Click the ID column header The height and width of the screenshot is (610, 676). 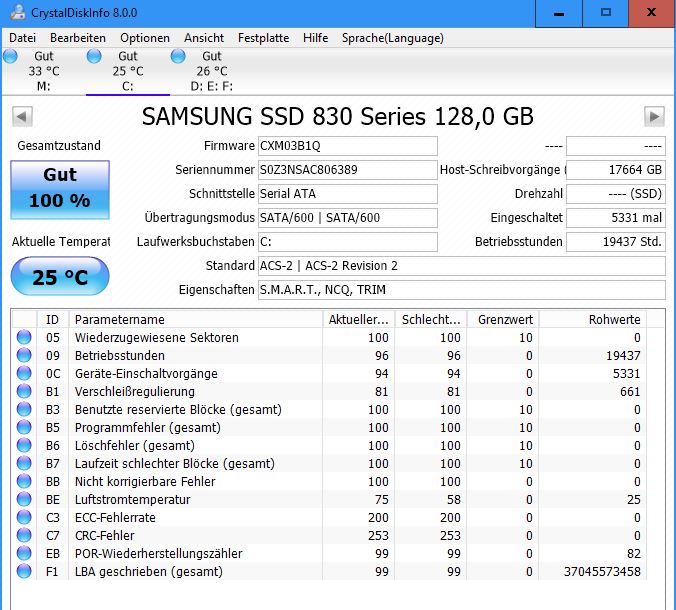click(x=53, y=319)
